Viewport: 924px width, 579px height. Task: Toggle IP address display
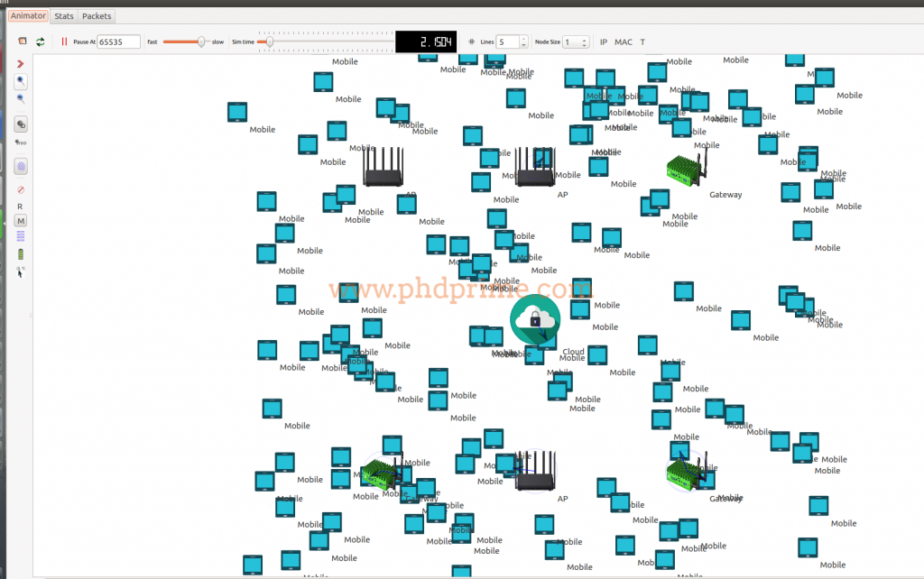point(603,41)
